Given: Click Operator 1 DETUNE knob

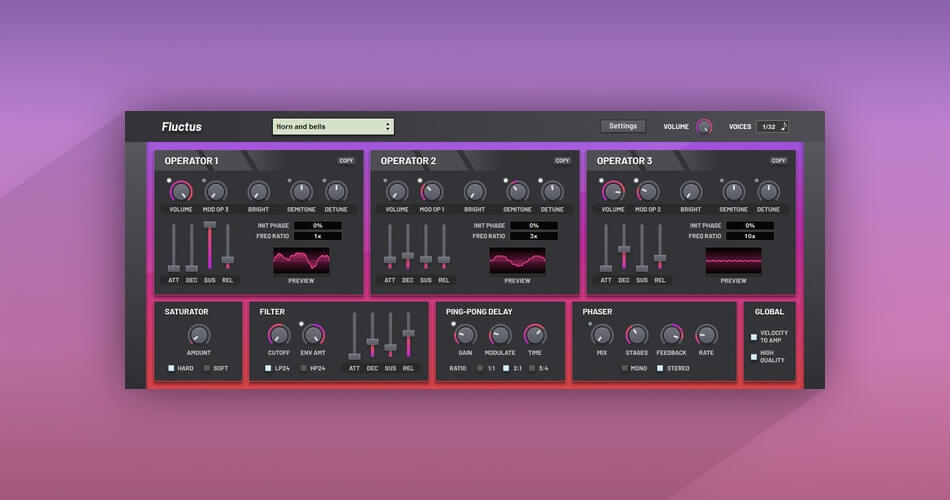Looking at the screenshot, I should tap(336, 192).
